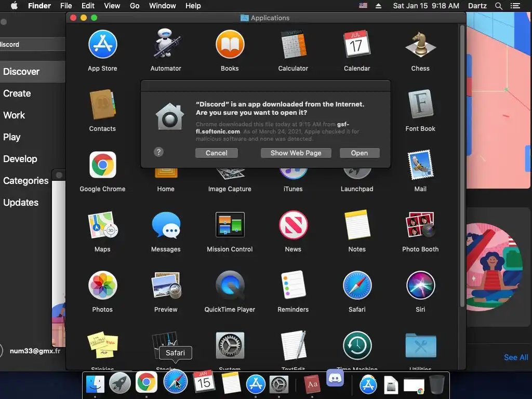Viewport: 532px width, 399px height.
Task: Click System Preferences gear in the Dock
Action: (279, 384)
